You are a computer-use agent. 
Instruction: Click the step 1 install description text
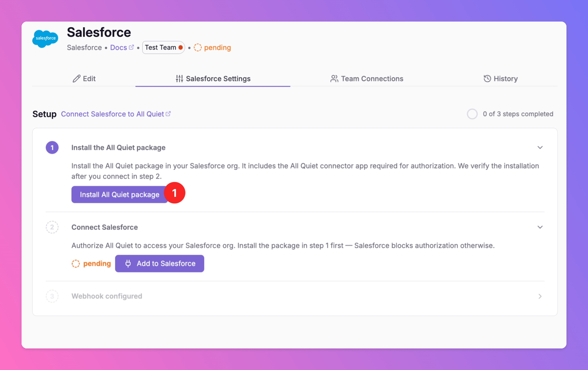tap(305, 171)
